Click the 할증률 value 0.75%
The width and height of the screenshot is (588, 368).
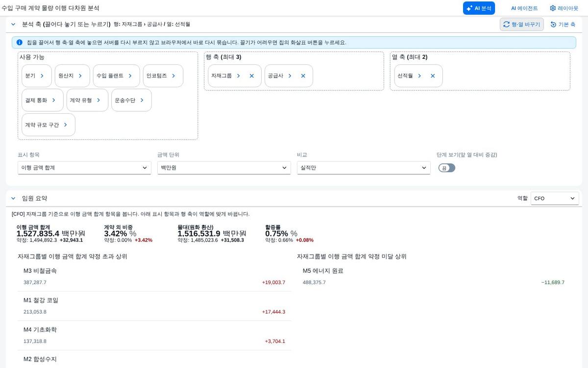click(x=277, y=234)
